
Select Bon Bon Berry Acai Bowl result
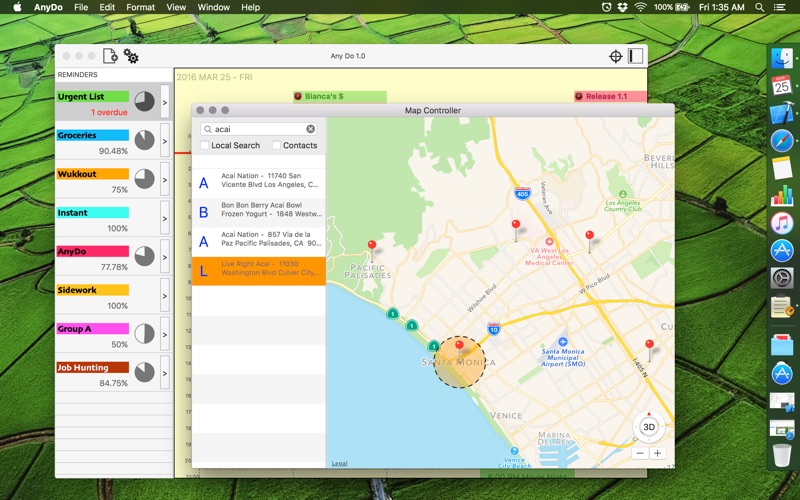[x=259, y=213]
